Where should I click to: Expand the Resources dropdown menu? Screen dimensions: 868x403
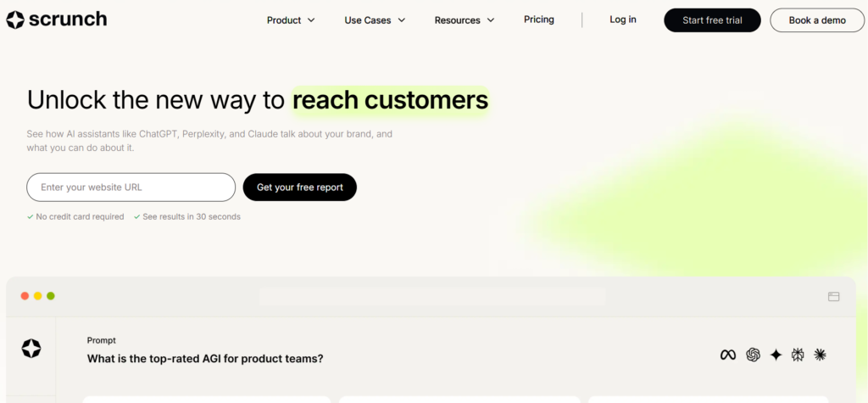click(x=465, y=20)
